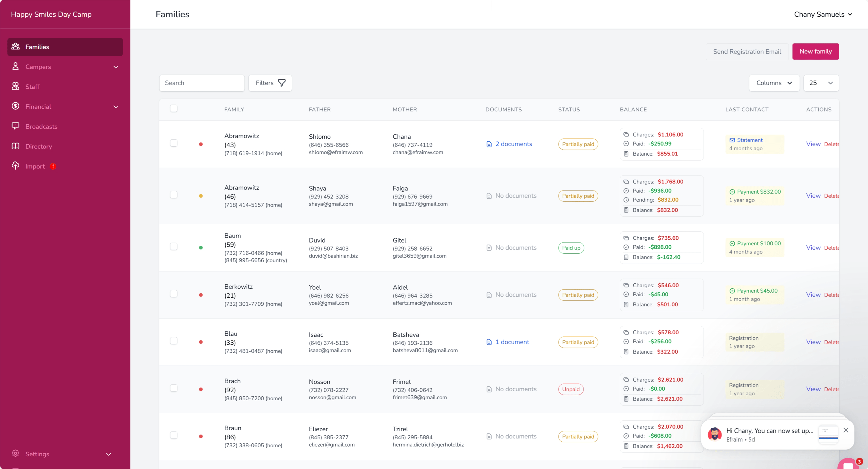The image size is (868, 469).
Task: Click inside the Search field
Action: 202,83
